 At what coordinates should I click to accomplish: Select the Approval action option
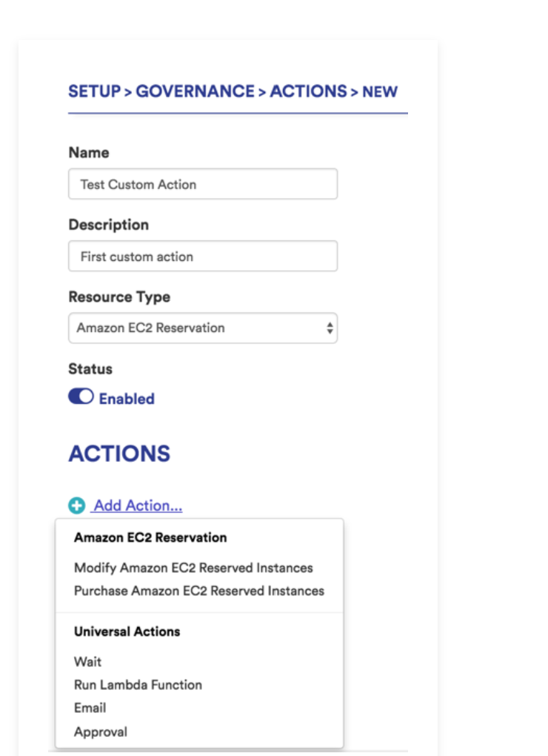click(x=101, y=732)
